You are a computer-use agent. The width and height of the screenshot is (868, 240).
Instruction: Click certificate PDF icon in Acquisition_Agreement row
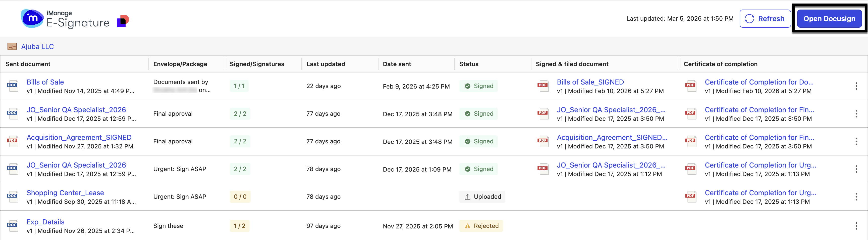click(691, 141)
